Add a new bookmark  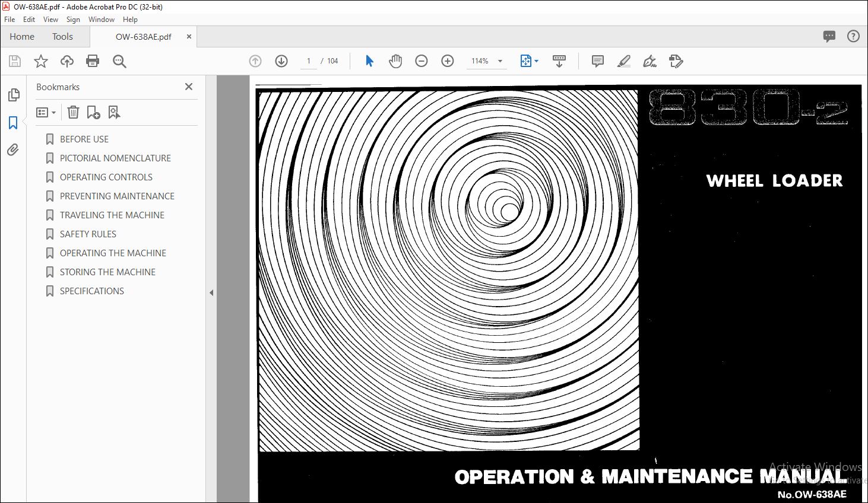click(93, 112)
